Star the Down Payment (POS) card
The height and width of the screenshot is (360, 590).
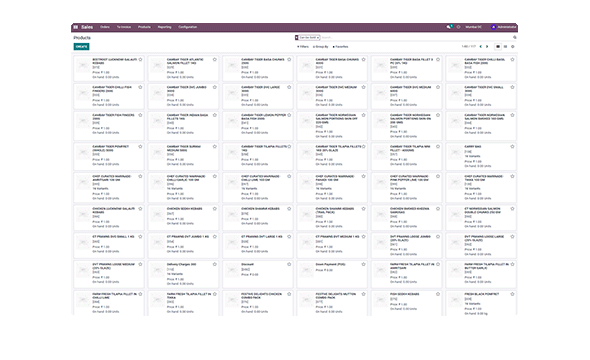click(x=363, y=264)
